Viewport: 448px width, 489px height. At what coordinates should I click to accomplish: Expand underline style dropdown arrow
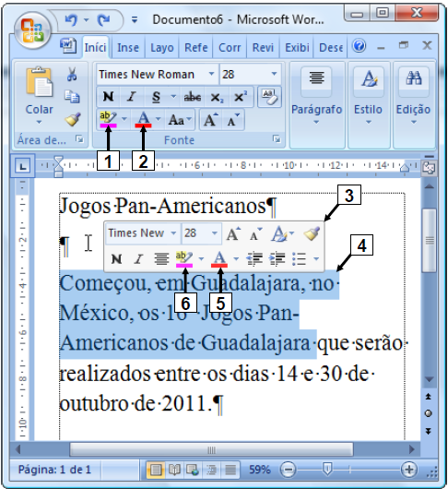tap(173, 97)
